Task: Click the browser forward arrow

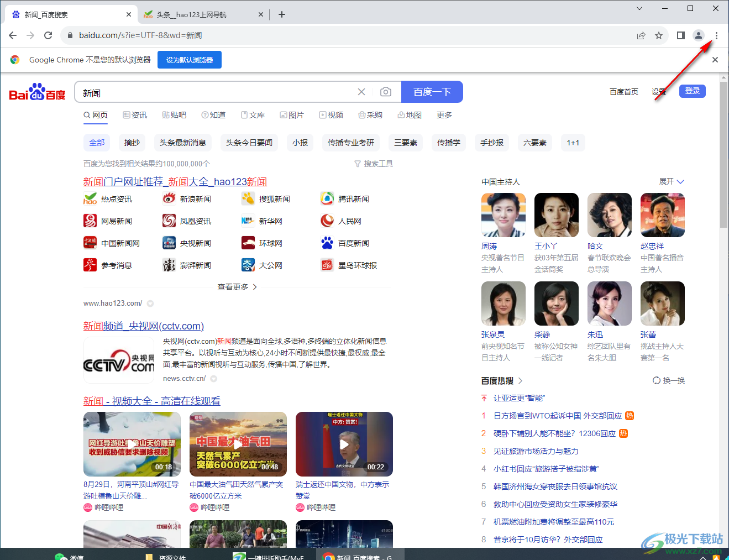Action: 30,35
